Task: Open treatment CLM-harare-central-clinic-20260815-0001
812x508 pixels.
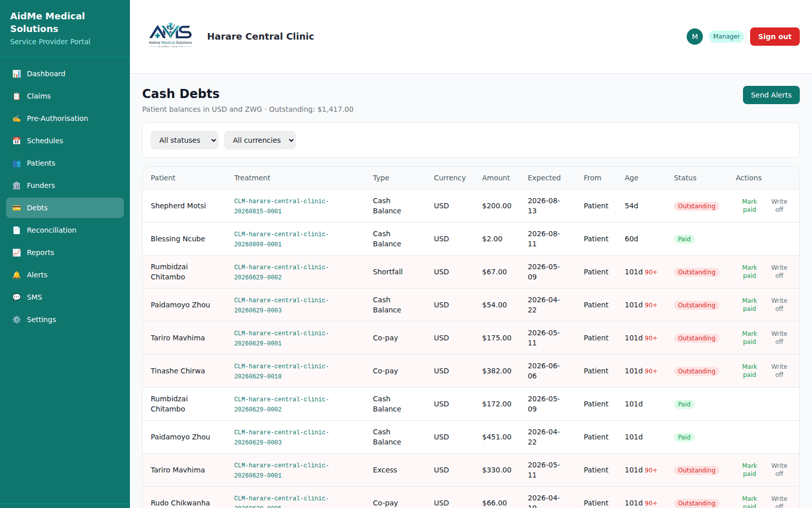Action: (x=282, y=206)
